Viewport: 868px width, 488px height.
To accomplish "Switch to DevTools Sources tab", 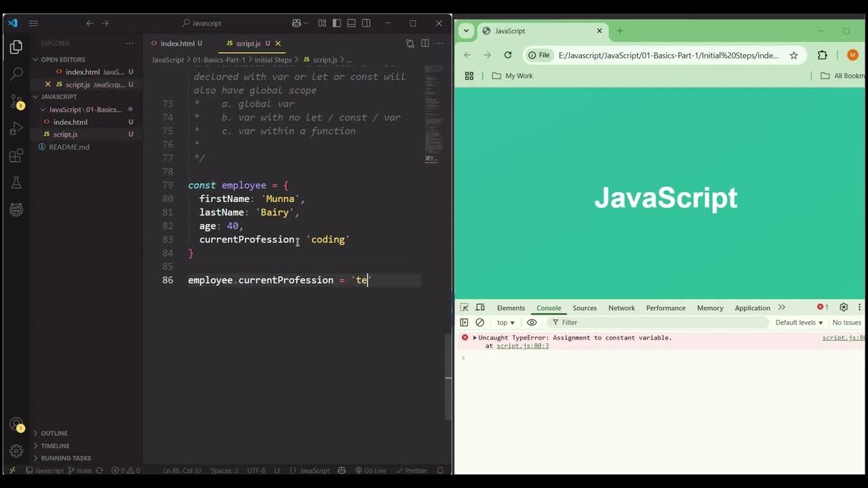I will (585, 308).
